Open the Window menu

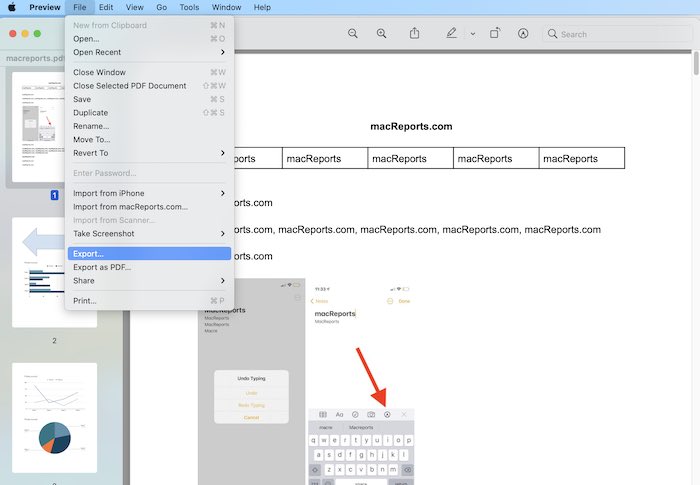tap(226, 7)
